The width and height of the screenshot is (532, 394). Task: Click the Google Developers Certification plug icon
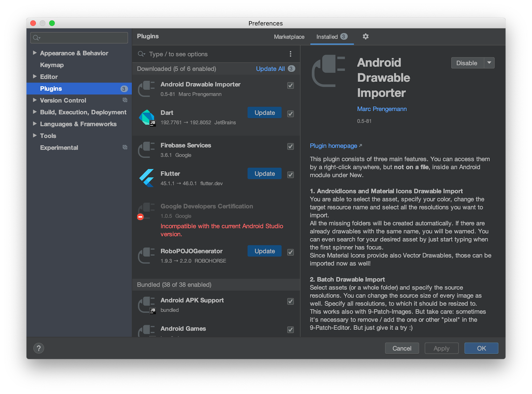147,210
